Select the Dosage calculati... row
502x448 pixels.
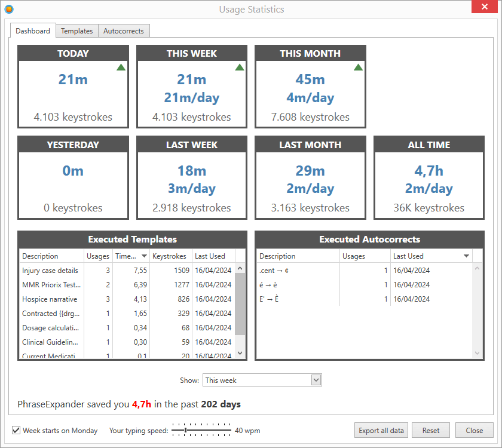tap(127, 328)
